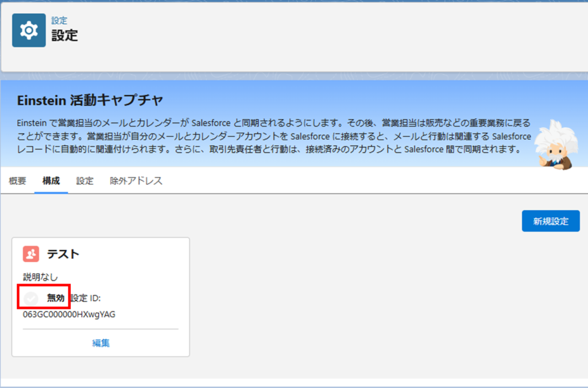Click the 無効 status label
Image resolution: width=588 pixels, height=388 pixels.
click(56, 298)
